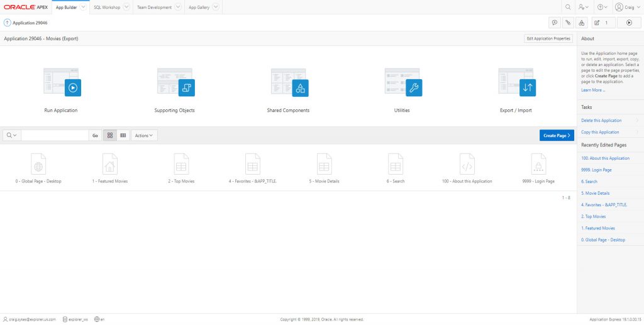Open page 6 - Search
644x325 pixels.
click(x=395, y=164)
